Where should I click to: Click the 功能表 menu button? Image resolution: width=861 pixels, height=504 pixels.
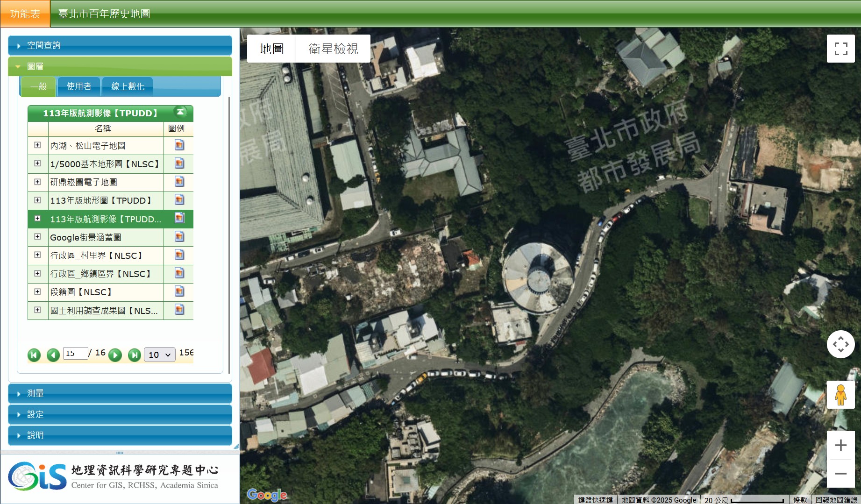25,14
